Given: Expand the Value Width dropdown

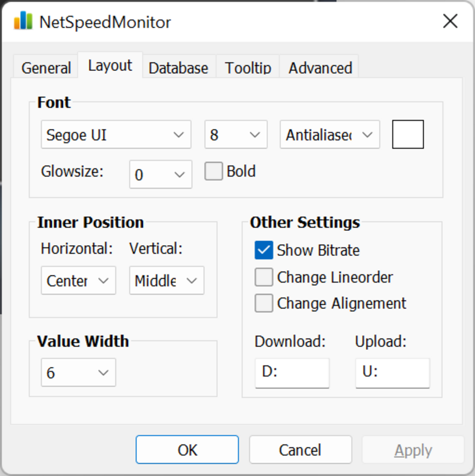Looking at the screenshot, I should (x=79, y=372).
